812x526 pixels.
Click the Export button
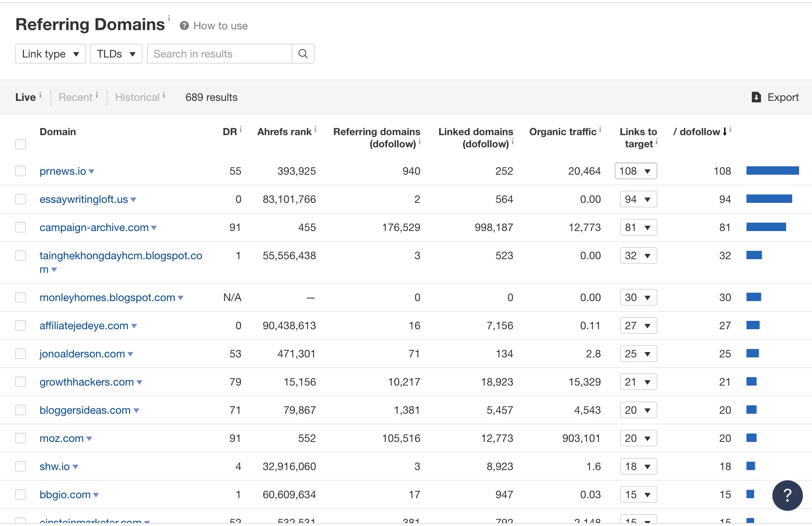(775, 97)
